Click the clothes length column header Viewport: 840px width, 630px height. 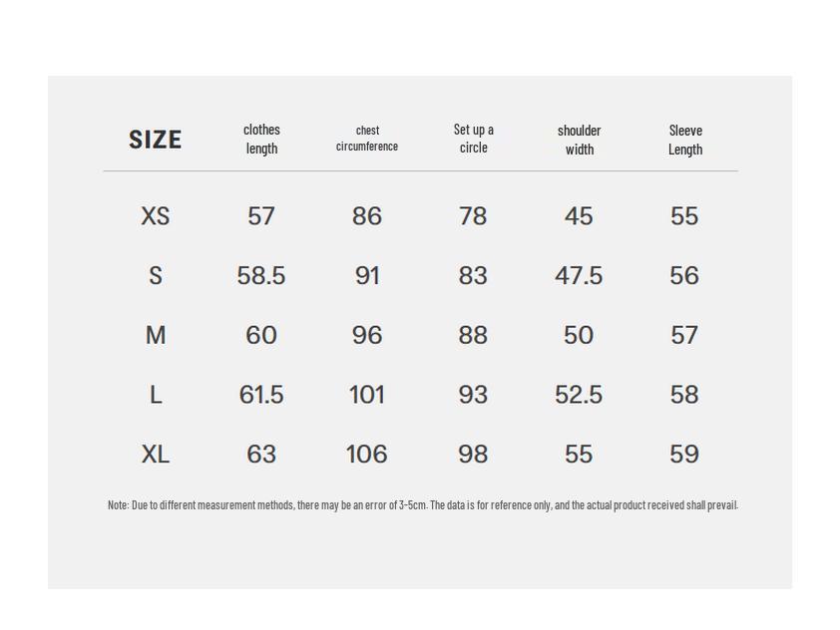pyautogui.click(x=261, y=139)
